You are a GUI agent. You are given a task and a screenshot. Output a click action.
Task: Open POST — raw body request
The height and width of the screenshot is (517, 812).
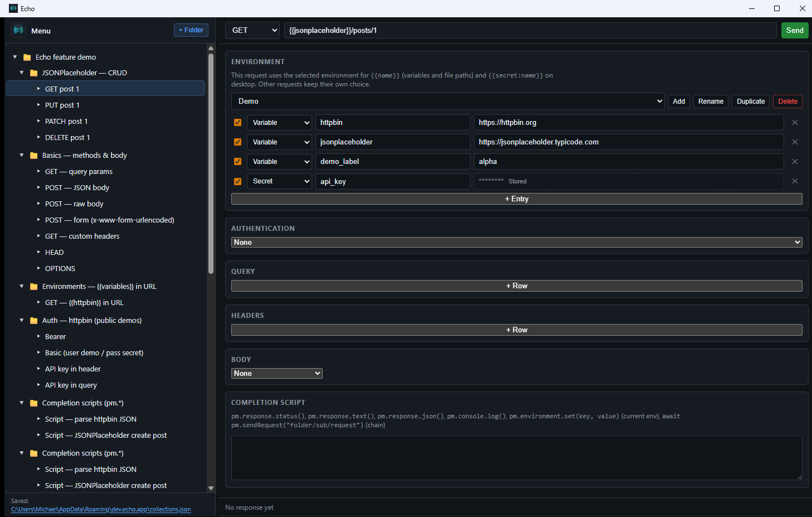[74, 204]
